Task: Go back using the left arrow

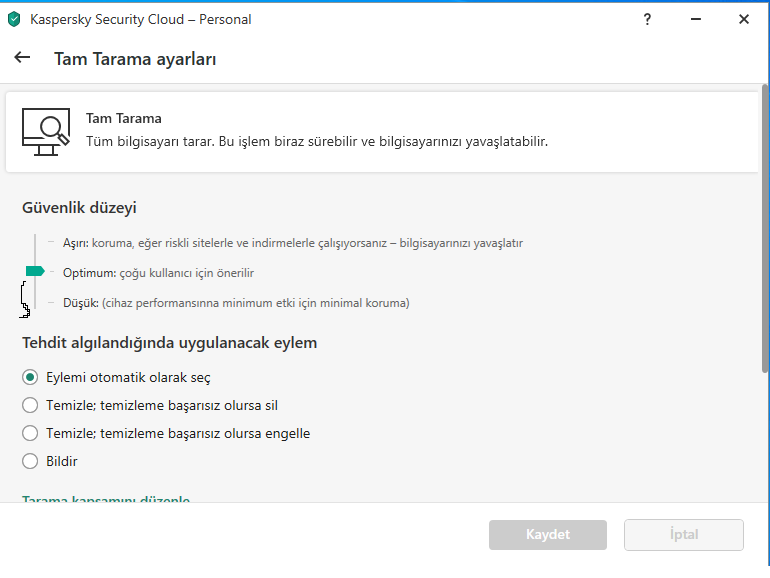Action: point(22,57)
